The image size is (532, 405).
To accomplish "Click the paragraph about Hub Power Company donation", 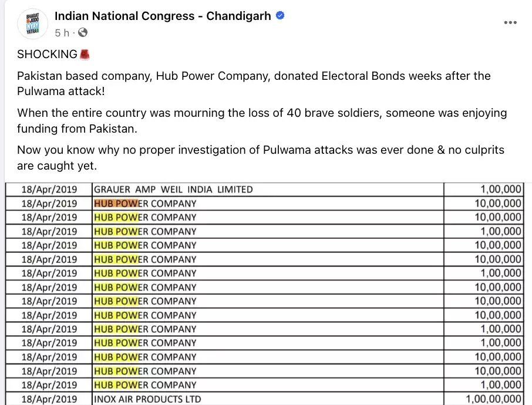I will (x=253, y=83).
